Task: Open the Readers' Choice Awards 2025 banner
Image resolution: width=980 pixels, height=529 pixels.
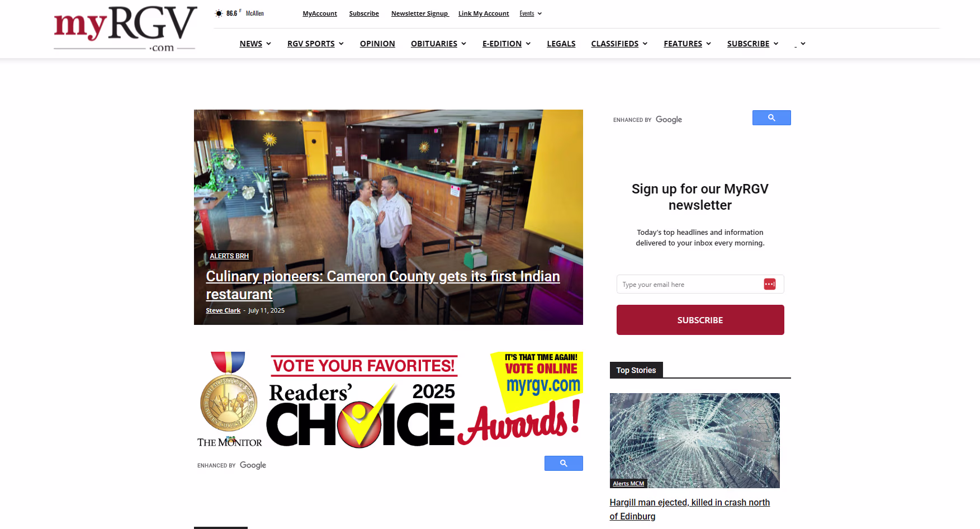Action: click(x=389, y=399)
